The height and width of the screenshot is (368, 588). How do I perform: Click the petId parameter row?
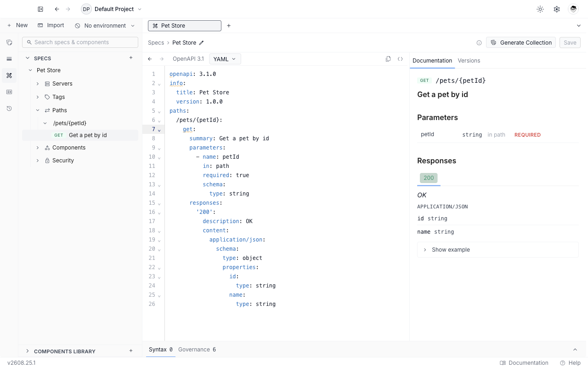point(498,135)
